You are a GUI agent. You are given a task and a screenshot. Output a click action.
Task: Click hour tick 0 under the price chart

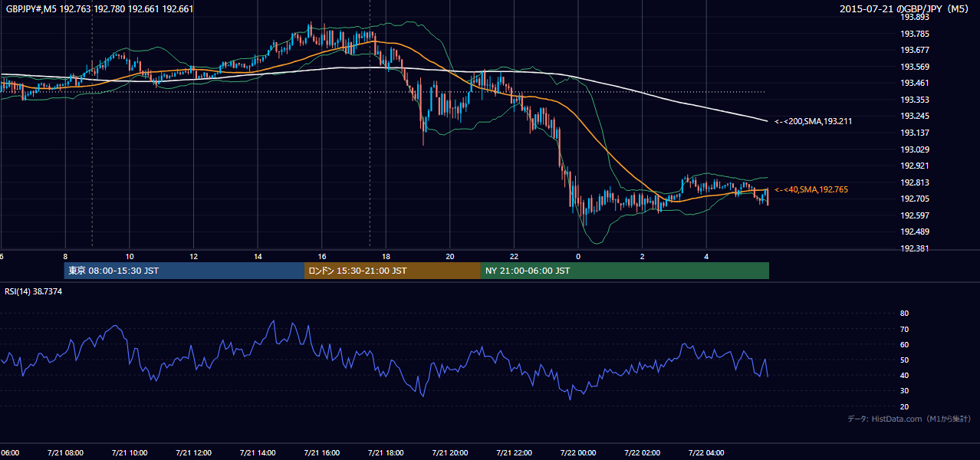[x=578, y=256]
